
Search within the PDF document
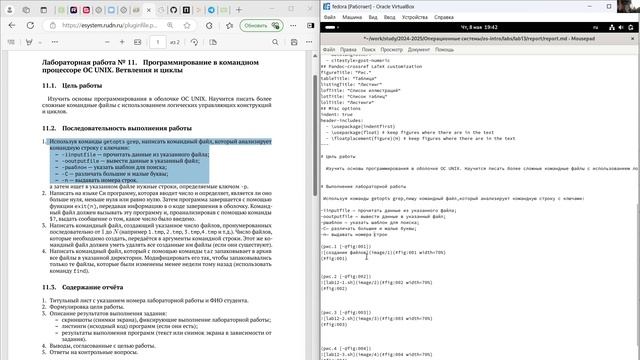[x=276, y=42]
